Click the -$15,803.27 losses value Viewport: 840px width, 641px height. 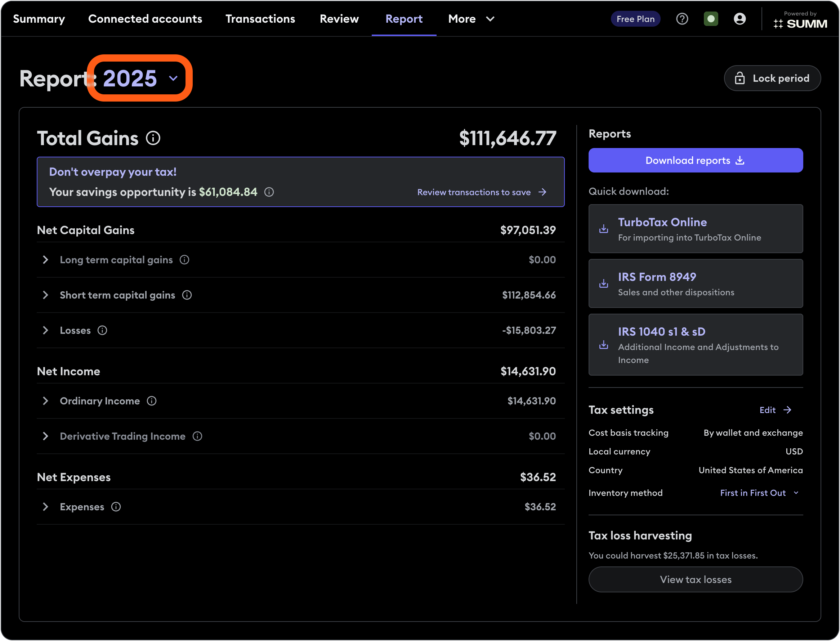529,331
